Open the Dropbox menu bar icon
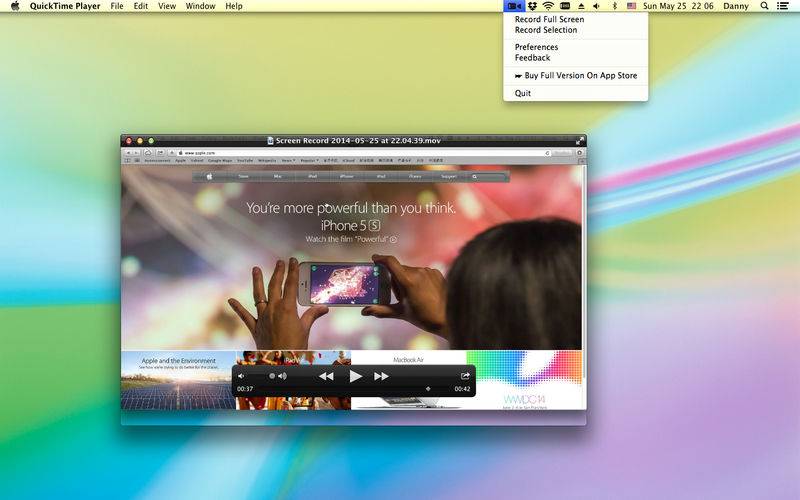The height and width of the screenshot is (500, 800). pos(532,6)
